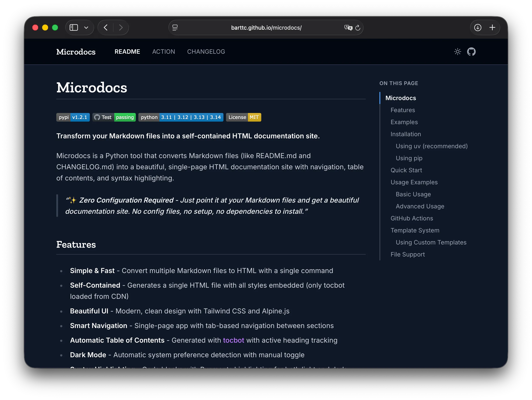Go back to the previous page
Image resolution: width=532 pixels, height=400 pixels.
(105, 27)
